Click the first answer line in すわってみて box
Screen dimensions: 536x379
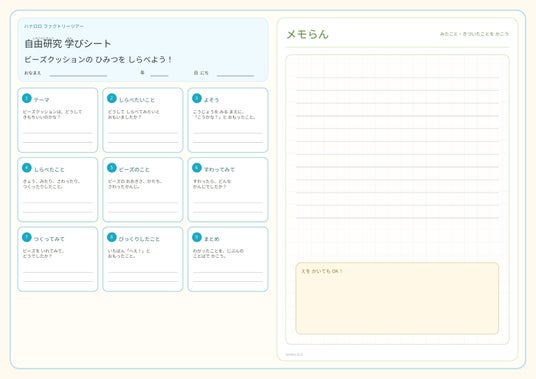(x=228, y=203)
